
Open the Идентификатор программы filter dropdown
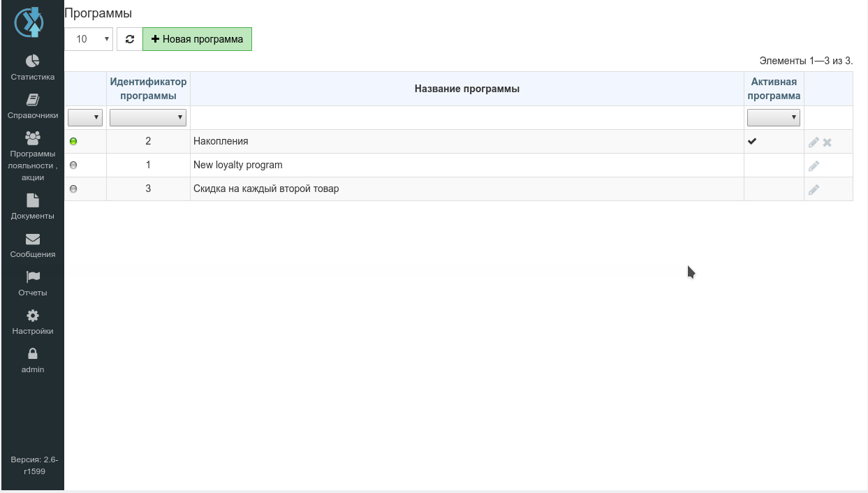[148, 117]
